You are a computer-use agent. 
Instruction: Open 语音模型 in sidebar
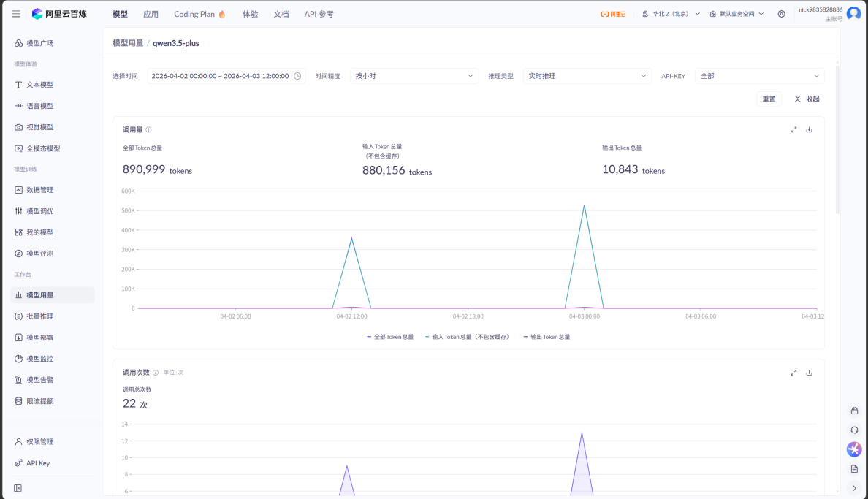[53, 106]
